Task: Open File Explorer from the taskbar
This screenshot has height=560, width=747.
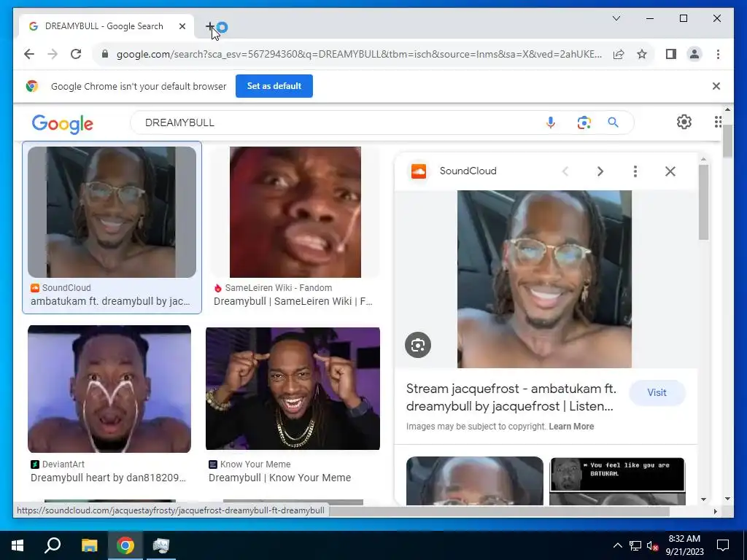Action: pyautogui.click(x=90, y=545)
